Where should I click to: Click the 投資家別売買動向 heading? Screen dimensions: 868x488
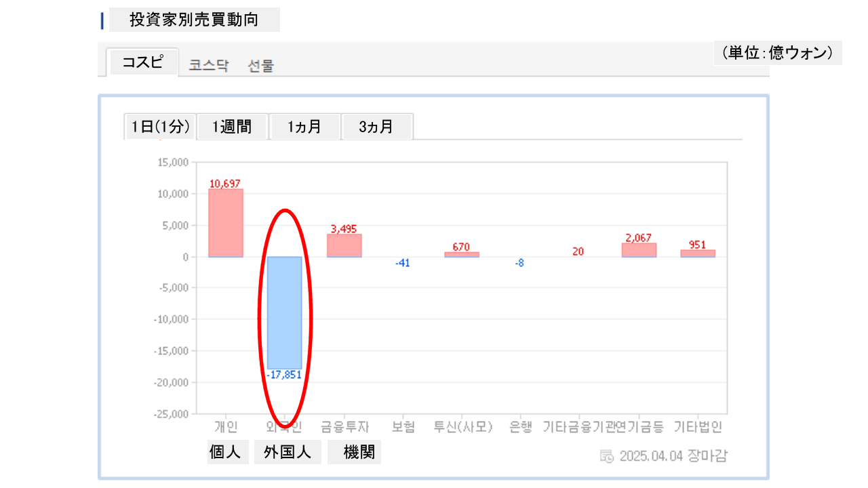pyautogui.click(x=194, y=20)
